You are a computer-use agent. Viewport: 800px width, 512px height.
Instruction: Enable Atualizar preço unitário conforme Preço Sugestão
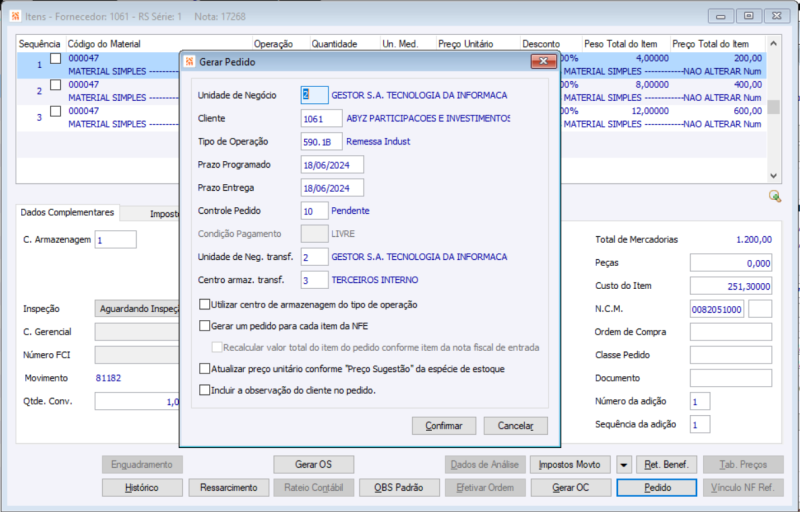[205, 369]
